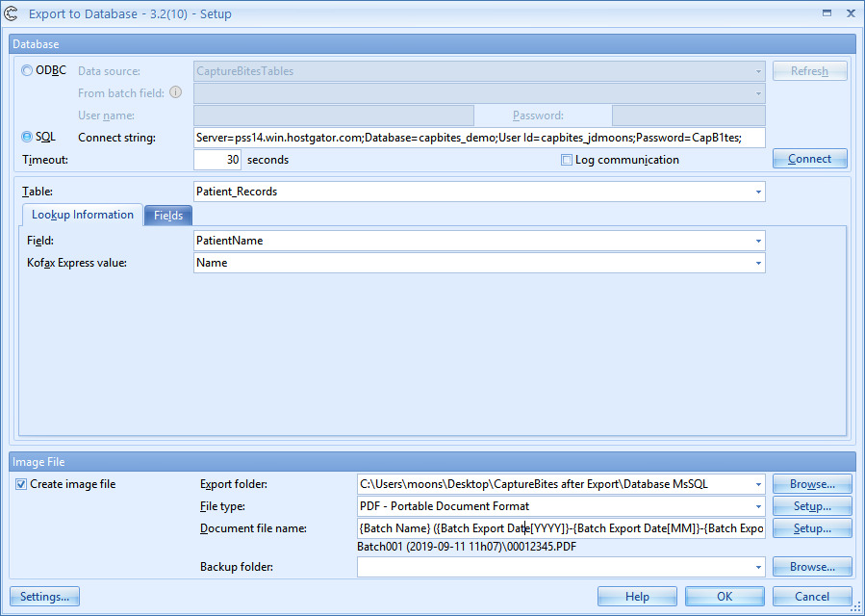
Task: Expand the Kofax Express value dropdown
Action: click(758, 263)
